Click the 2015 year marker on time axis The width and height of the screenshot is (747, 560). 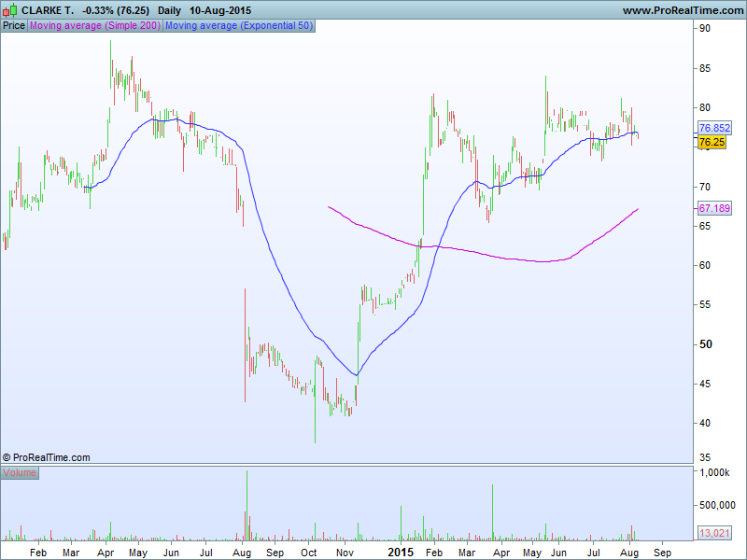(x=401, y=553)
